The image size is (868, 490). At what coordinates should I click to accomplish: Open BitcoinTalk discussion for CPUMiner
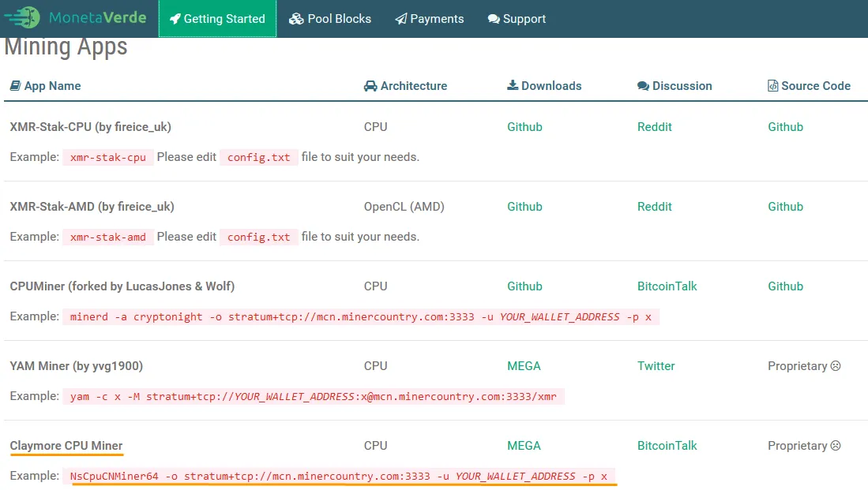(x=667, y=286)
